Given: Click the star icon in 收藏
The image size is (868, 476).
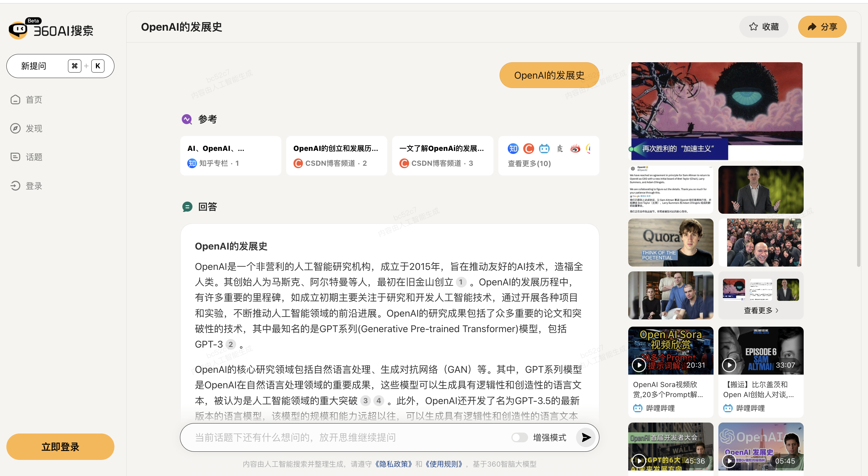Looking at the screenshot, I should point(754,27).
